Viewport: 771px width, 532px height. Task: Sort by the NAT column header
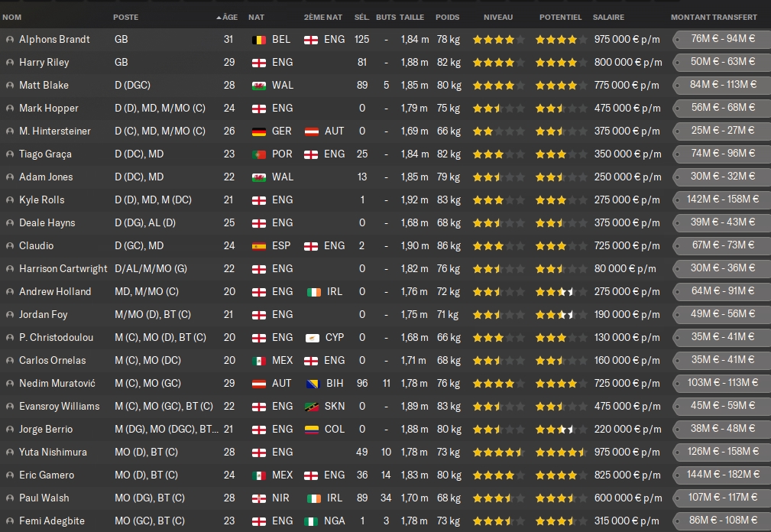coord(256,18)
